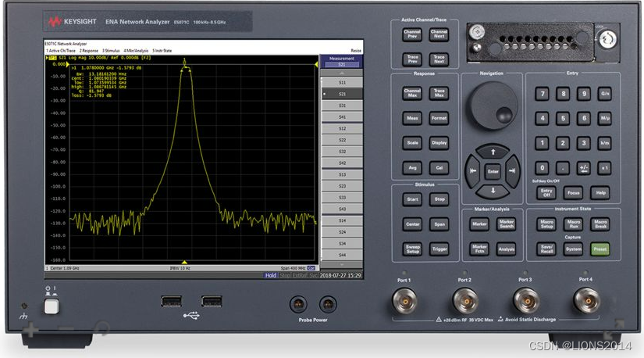Select the S42 measurement softkey
644x358 pixels.
click(x=342, y=163)
